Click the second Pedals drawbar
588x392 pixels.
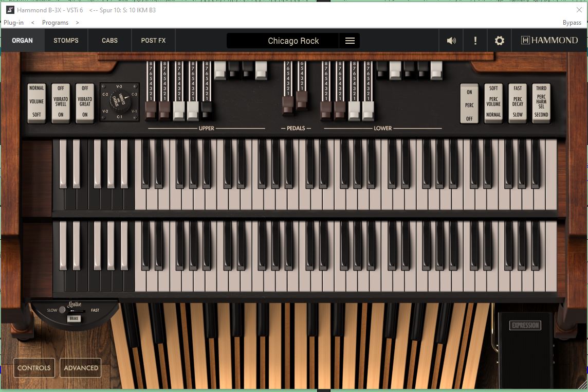302,101
